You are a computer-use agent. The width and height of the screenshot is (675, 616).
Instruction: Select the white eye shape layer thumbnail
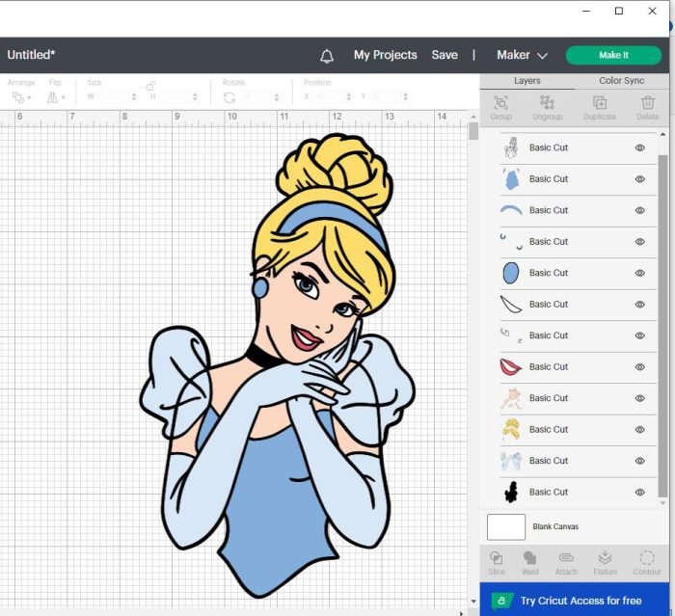pos(511,305)
